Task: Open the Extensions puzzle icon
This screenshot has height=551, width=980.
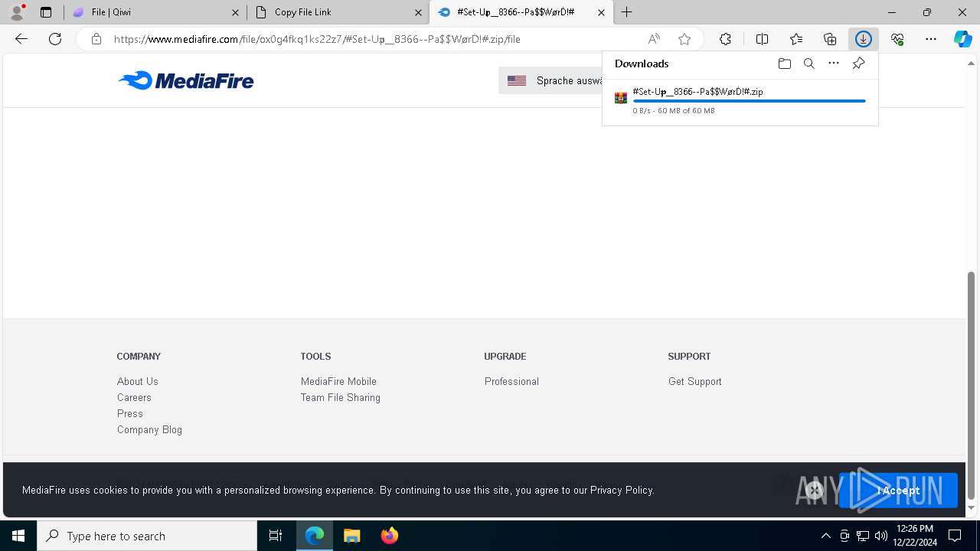Action: tap(725, 39)
